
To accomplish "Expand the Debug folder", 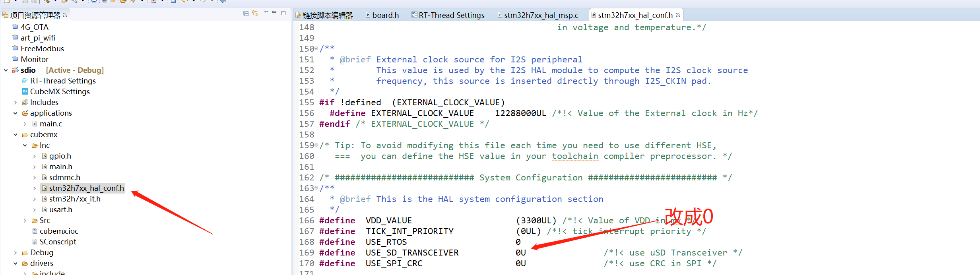I will [16, 253].
